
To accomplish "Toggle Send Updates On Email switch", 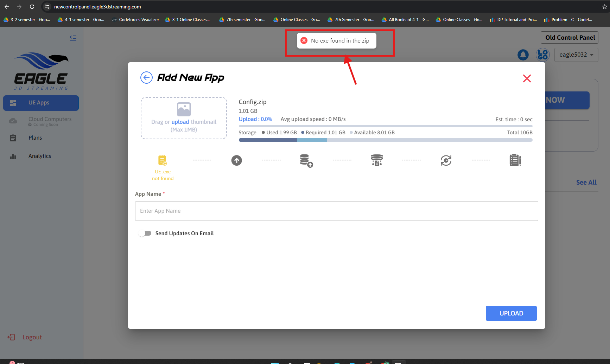I will (145, 233).
